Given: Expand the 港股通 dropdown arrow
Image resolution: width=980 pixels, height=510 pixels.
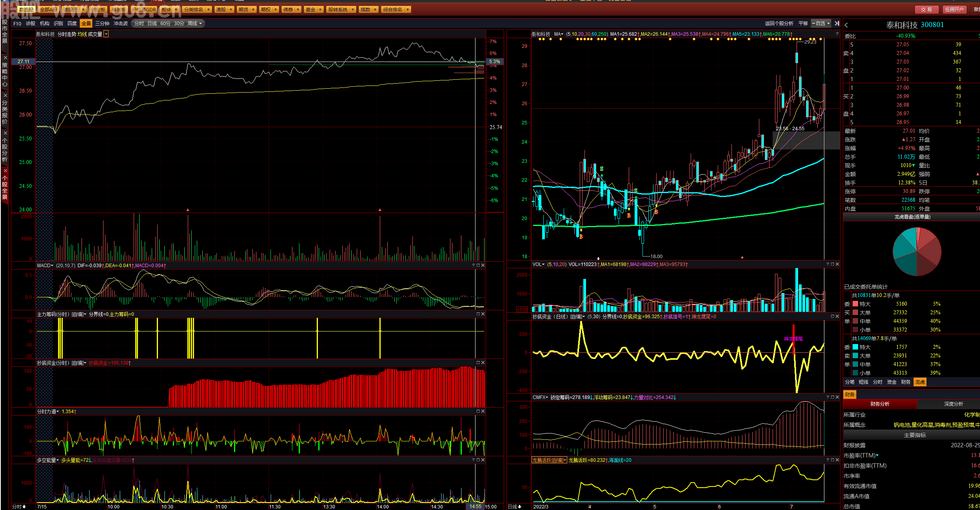Looking at the screenshot, I should coord(83,9).
